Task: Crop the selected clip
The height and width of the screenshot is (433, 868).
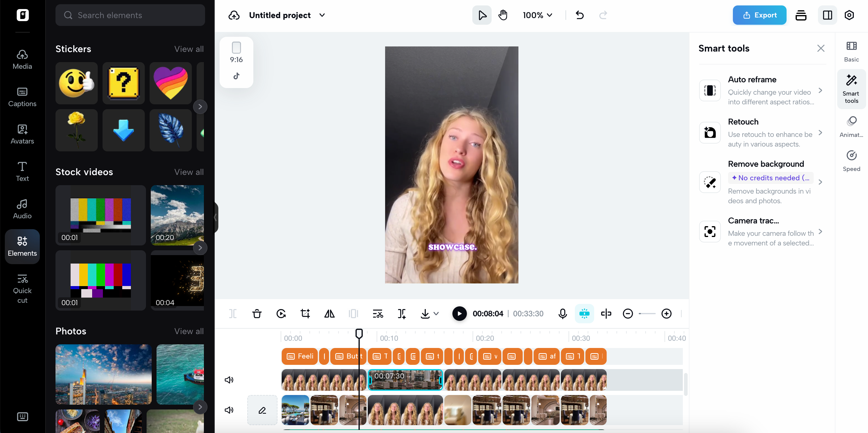Action: [305, 313]
